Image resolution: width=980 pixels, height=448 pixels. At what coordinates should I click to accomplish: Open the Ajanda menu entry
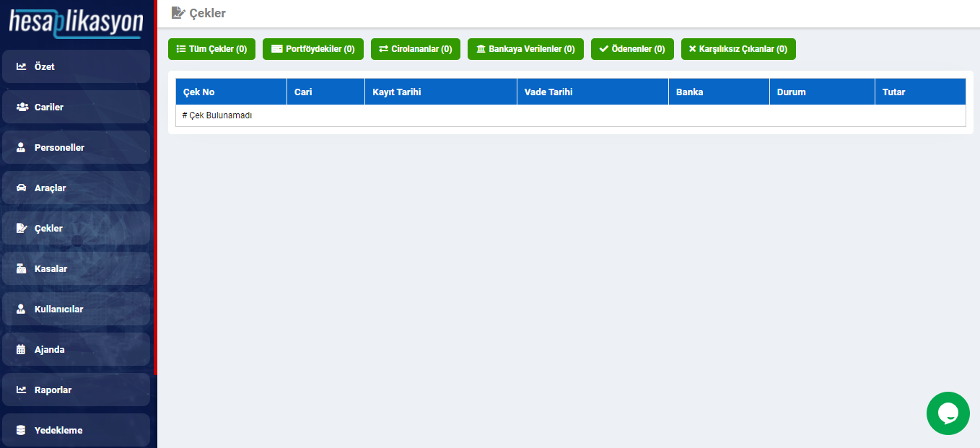pyautogui.click(x=76, y=349)
